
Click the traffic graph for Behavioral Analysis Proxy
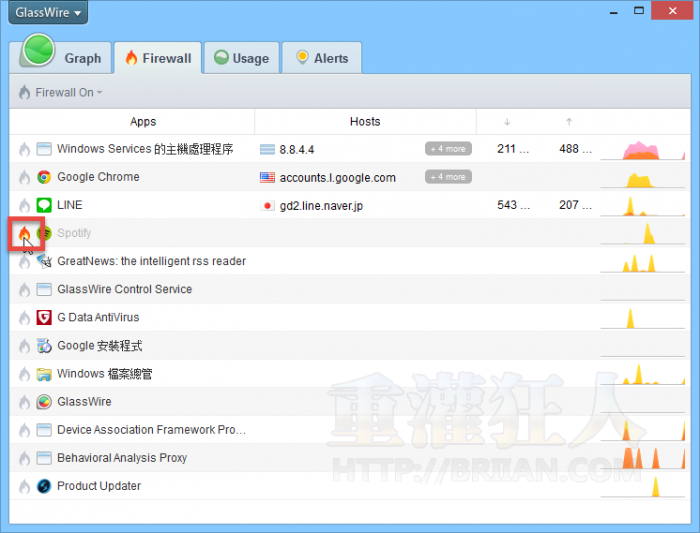641,458
